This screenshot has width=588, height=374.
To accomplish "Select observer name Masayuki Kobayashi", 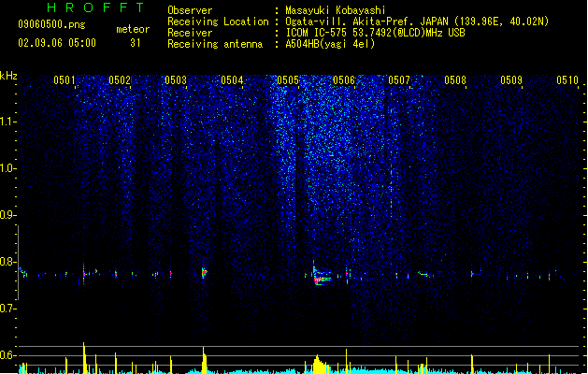I will click(336, 10).
